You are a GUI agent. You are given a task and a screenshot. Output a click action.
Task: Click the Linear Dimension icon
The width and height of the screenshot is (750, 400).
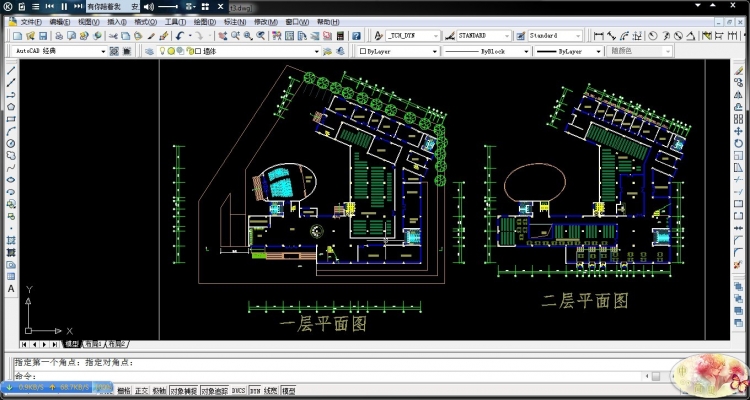(x=598, y=36)
